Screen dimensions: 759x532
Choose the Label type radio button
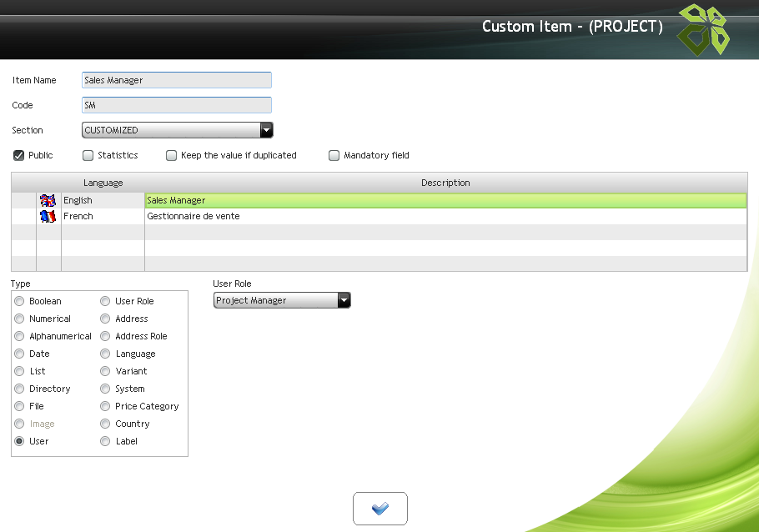tap(105, 441)
